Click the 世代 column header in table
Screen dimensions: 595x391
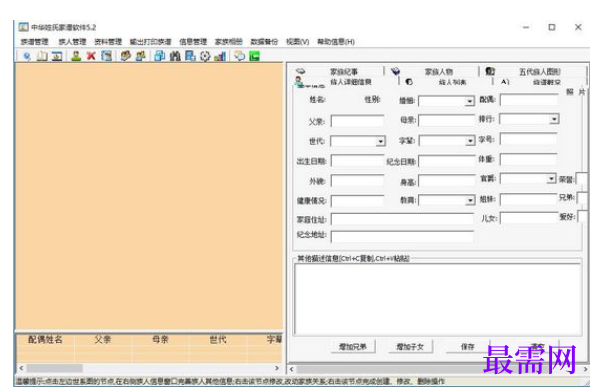pyautogui.click(x=218, y=339)
